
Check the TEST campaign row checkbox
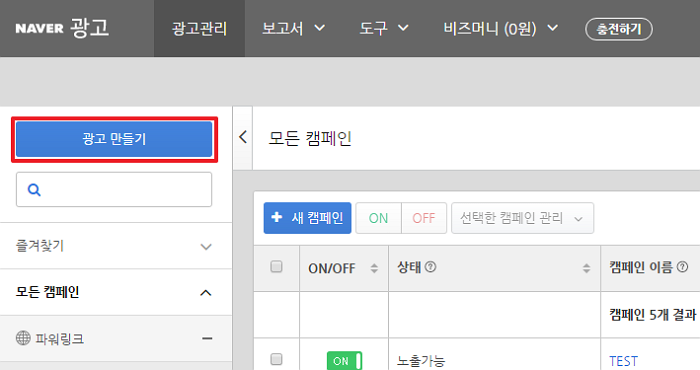pos(276,359)
